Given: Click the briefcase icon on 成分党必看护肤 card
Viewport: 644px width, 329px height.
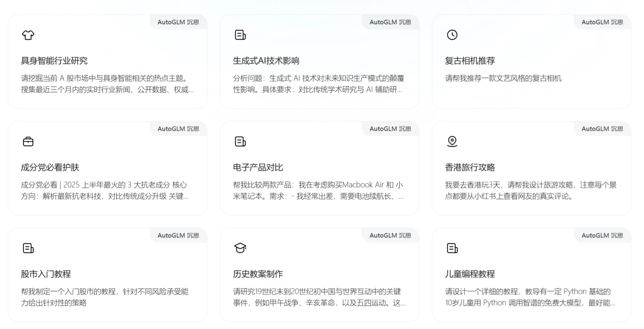Looking at the screenshot, I should (x=28, y=142).
